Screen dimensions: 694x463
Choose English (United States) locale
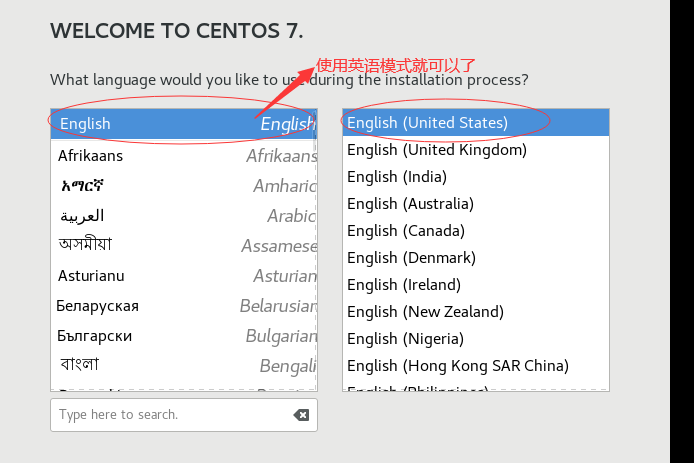coord(476,123)
